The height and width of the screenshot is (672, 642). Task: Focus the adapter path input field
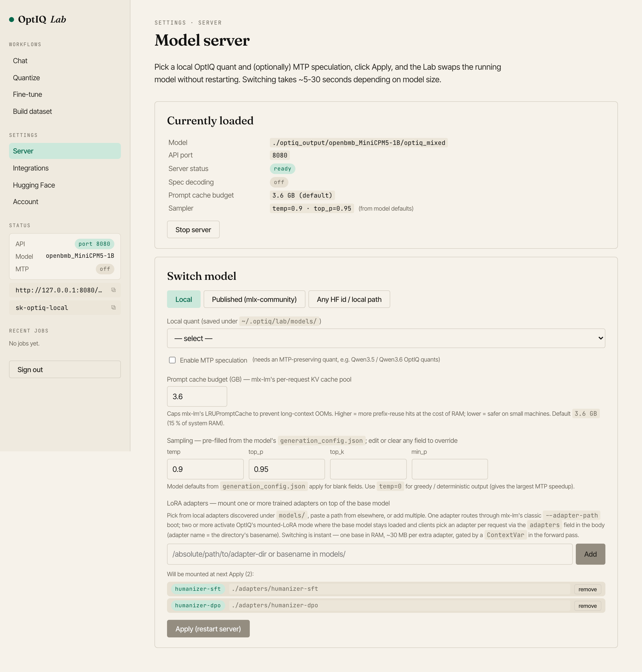[x=370, y=554]
